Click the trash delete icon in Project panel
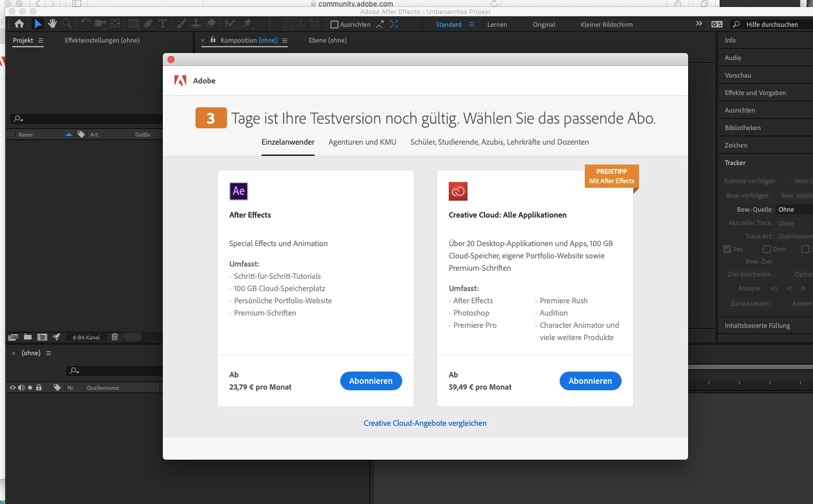The width and height of the screenshot is (813, 504). coord(114,337)
